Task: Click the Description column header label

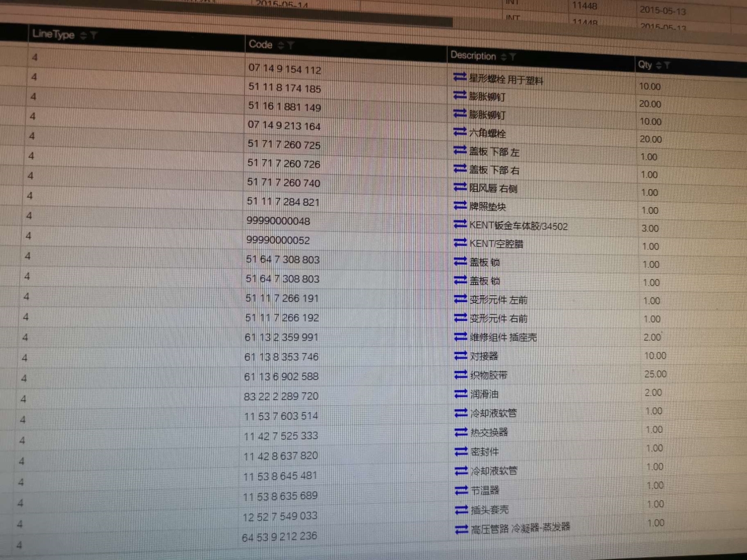Action: click(473, 55)
